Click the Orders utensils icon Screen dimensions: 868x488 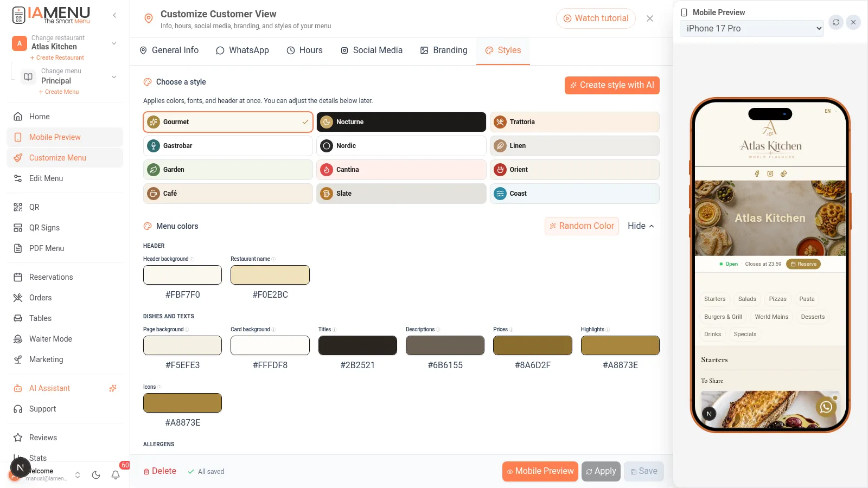coord(18,298)
